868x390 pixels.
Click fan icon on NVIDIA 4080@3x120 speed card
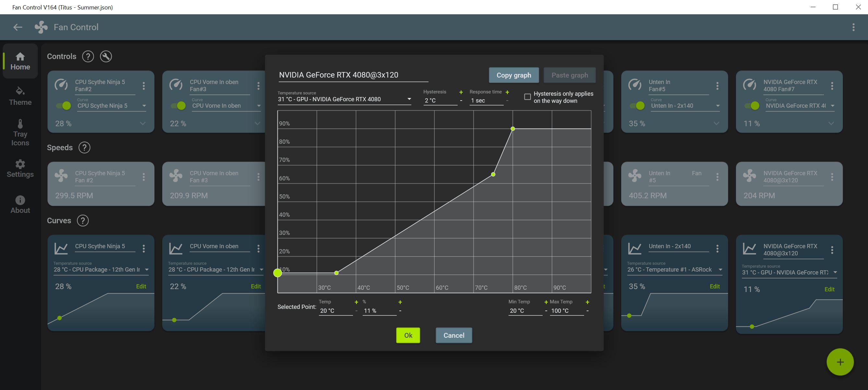(749, 176)
